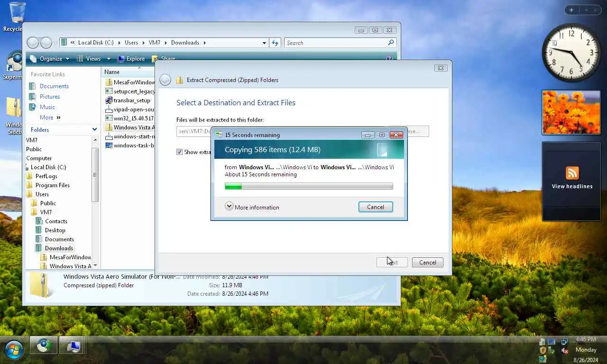
Task: Select the transbar_setup installer file
Action: [128, 100]
